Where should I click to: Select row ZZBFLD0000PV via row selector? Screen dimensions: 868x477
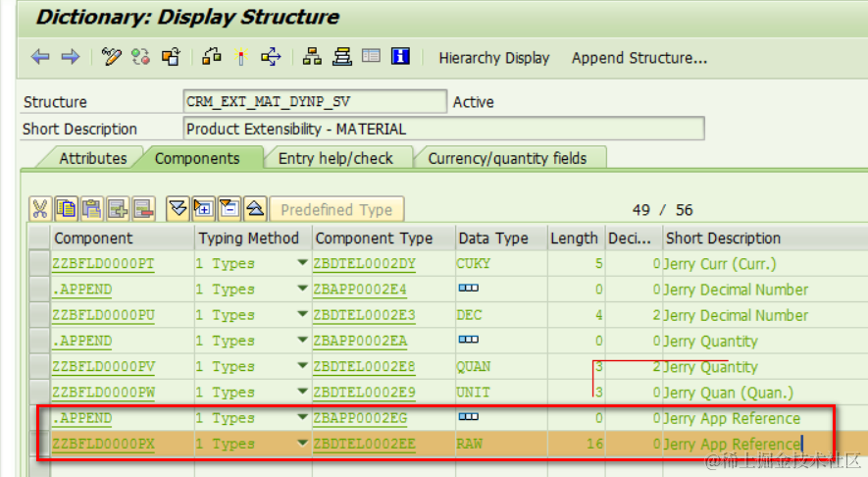coord(39,367)
